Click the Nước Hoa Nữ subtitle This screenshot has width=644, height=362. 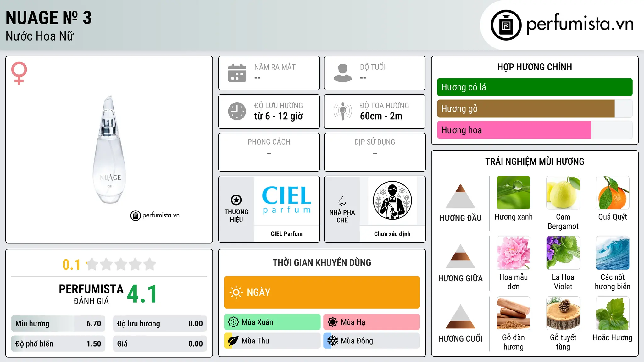(x=40, y=36)
